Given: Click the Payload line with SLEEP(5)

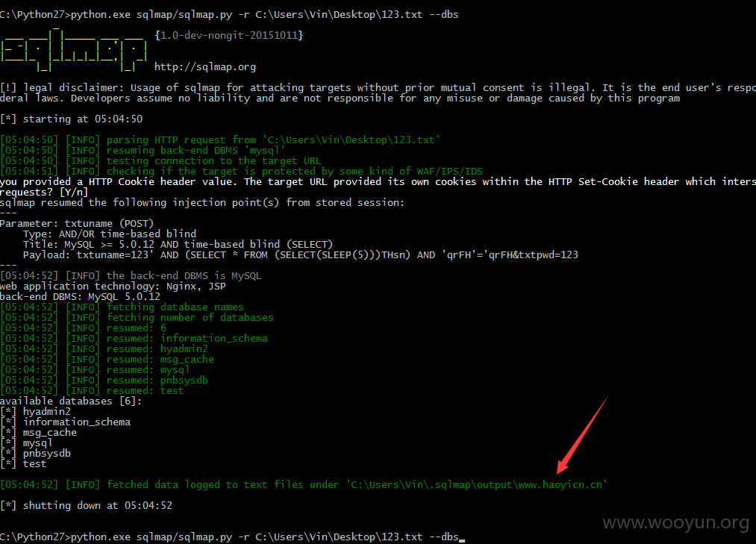Looking at the screenshot, I should [x=300, y=254].
